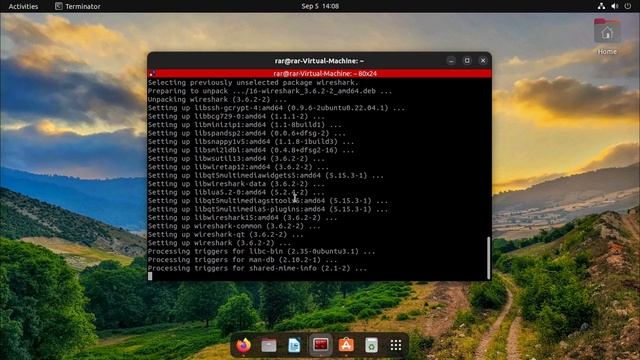Open the Activities overview
The image size is (640, 360).
pos(23,6)
